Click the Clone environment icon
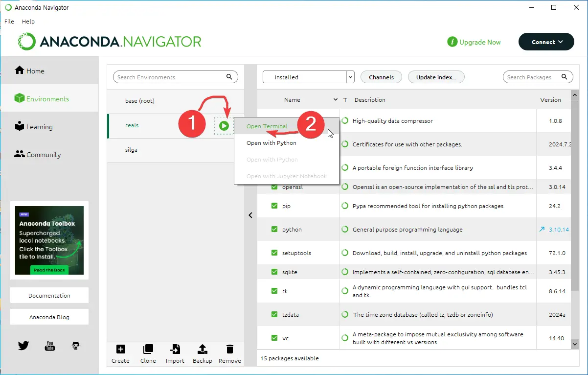Viewport: 588px width, 375px height. pos(148,349)
